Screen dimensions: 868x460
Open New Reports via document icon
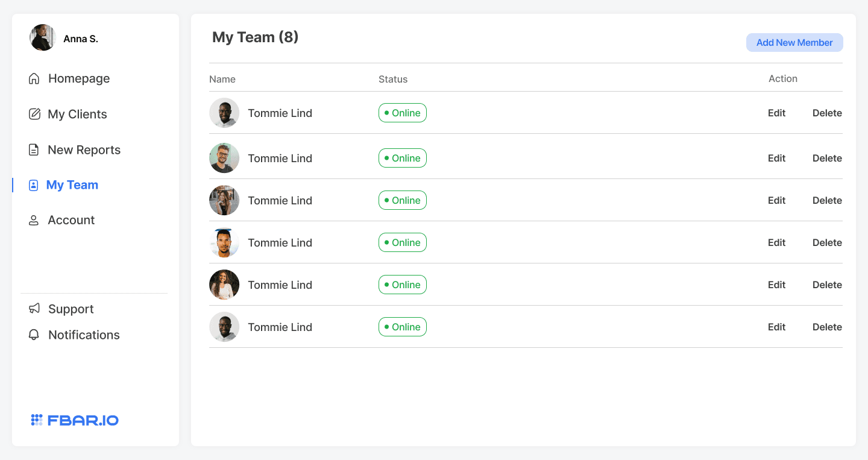click(34, 149)
